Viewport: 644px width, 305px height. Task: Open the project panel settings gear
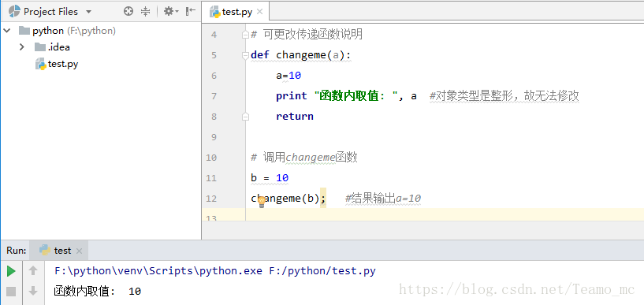(x=171, y=12)
